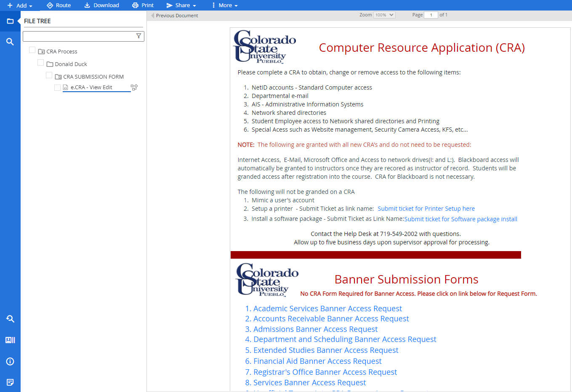Open the index card sidebar icon
This screenshot has width=572, height=392.
[10, 340]
